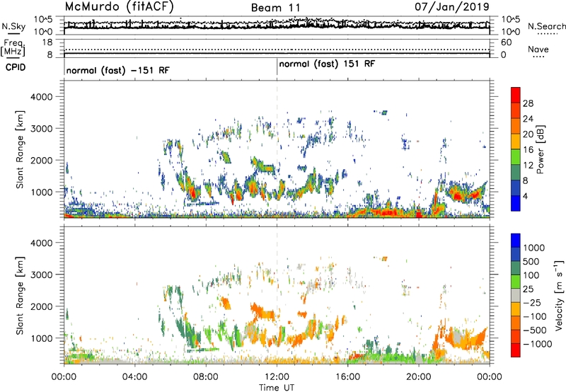The width and height of the screenshot is (566, 392).
Task: Click the 'Power [dB]' colorbar label
Action: click(540, 149)
